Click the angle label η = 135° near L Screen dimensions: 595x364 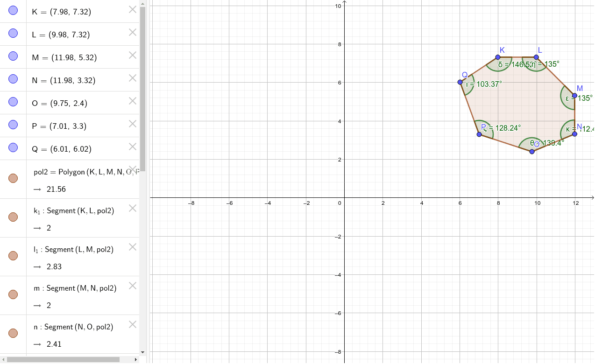[545, 64]
